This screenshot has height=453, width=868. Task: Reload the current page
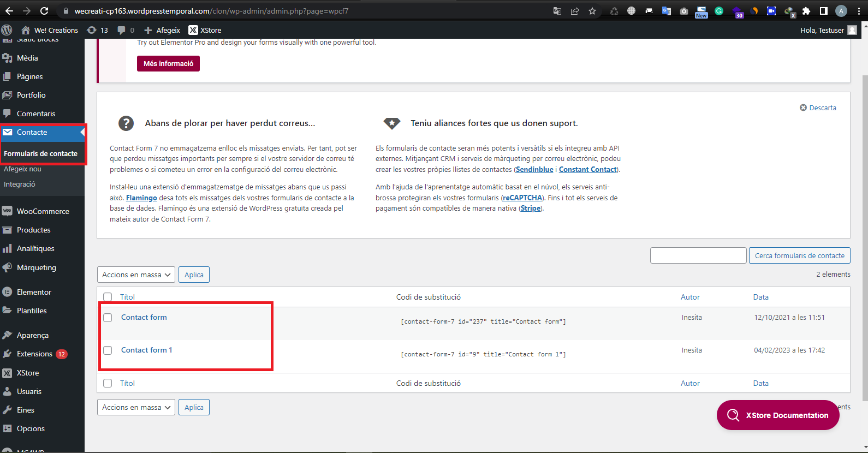44,11
